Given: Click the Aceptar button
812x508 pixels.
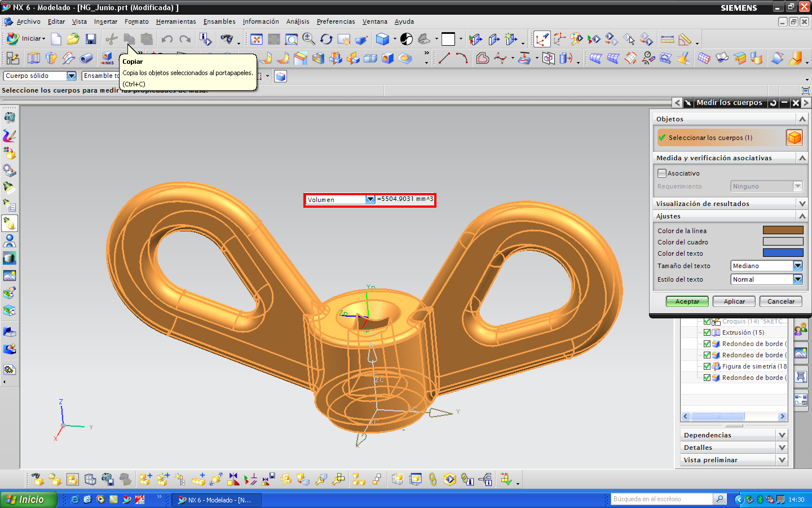Looking at the screenshot, I should pyautogui.click(x=687, y=301).
